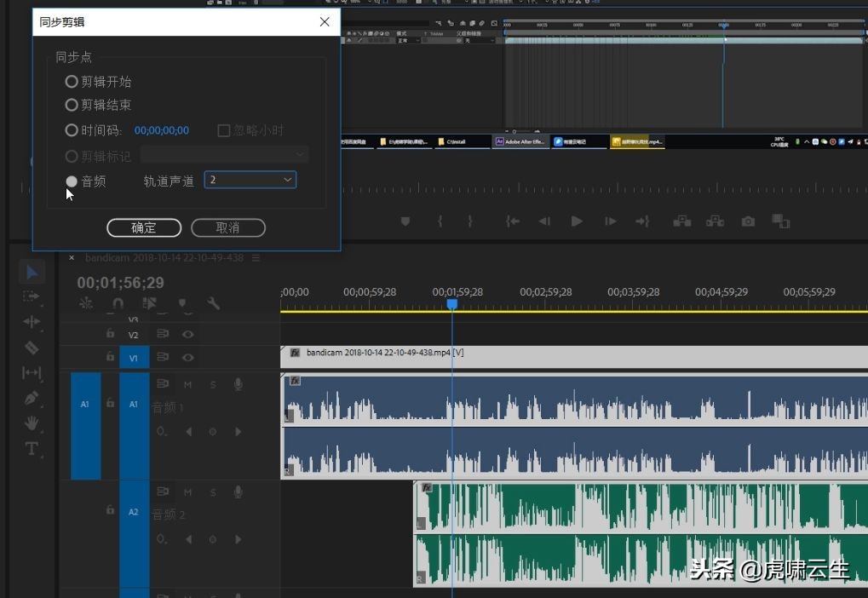Toggle V2 track visibility eye
Image resolution: width=868 pixels, height=598 pixels.
click(188, 335)
